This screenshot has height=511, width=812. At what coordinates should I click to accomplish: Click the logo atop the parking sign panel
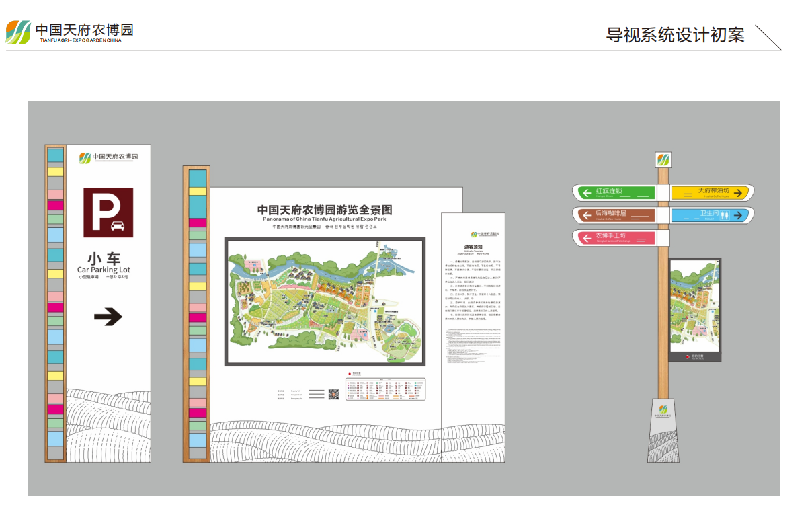click(108, 157)
